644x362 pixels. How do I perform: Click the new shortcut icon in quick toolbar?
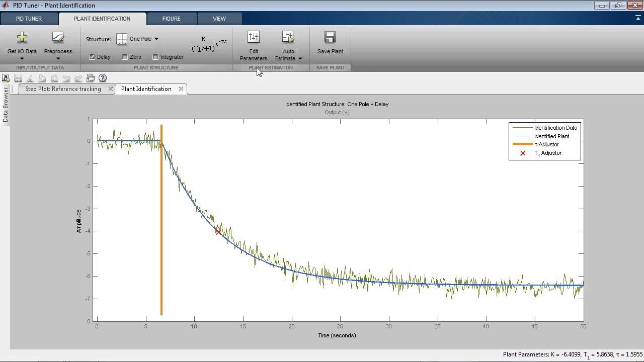pyautogui.click(x=6, y=78)
